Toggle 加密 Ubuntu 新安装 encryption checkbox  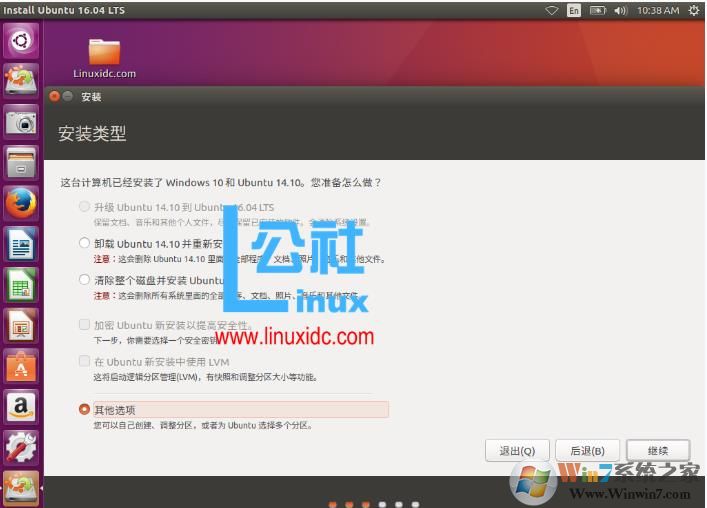pyautogui.click(x=84, y=325)
